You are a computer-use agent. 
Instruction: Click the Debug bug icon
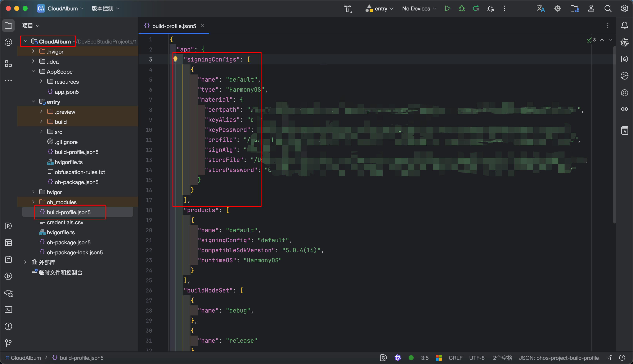pos(462,9)
